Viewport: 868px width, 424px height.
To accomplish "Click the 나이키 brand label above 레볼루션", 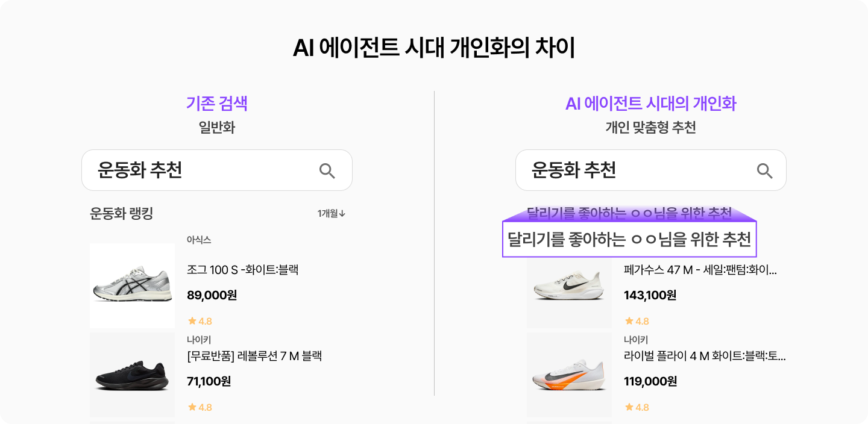I will (x=199, y=340).
